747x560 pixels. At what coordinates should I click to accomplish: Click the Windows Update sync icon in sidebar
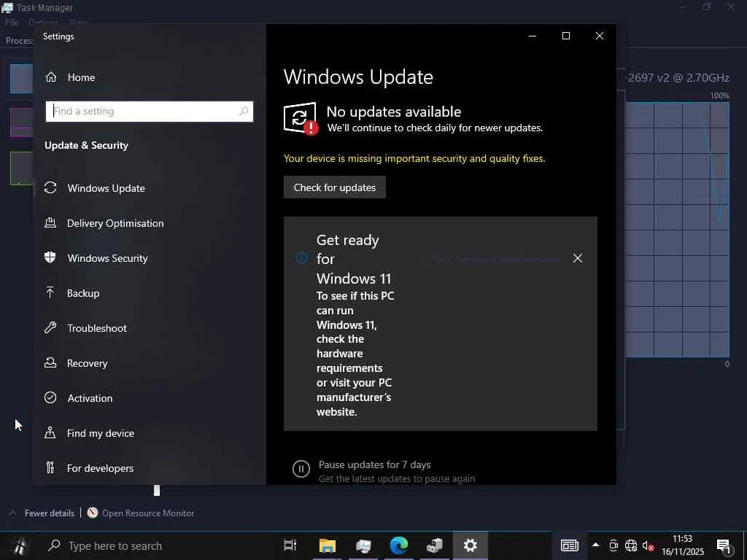[50, 187]
